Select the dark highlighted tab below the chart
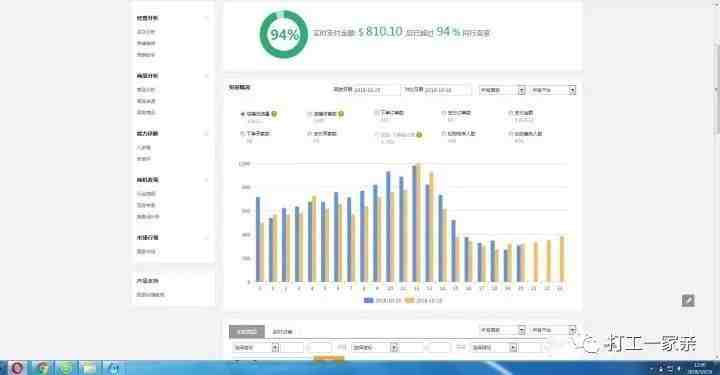 point(247,331)
